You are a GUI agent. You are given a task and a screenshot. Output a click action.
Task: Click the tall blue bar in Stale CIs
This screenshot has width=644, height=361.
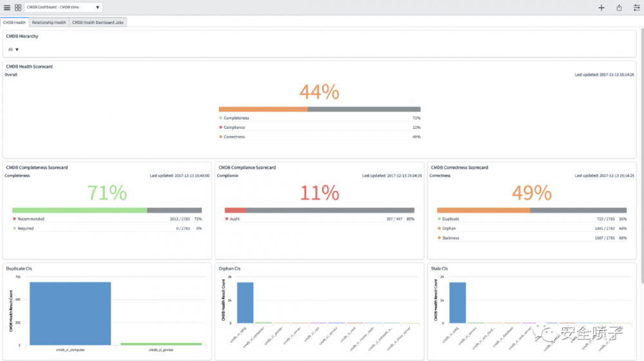click(457, 302)
